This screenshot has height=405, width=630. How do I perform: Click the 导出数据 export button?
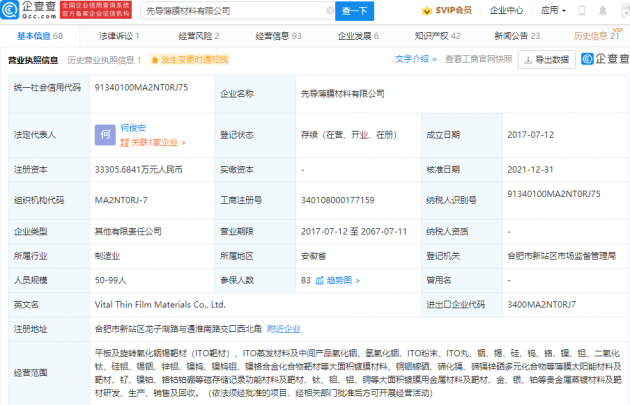coord(547,59)
